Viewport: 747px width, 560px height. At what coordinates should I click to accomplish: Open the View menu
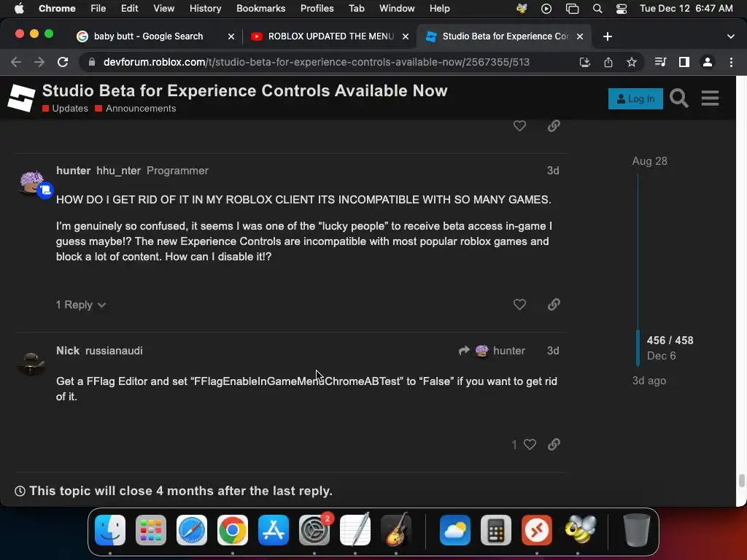pos(163,9)
